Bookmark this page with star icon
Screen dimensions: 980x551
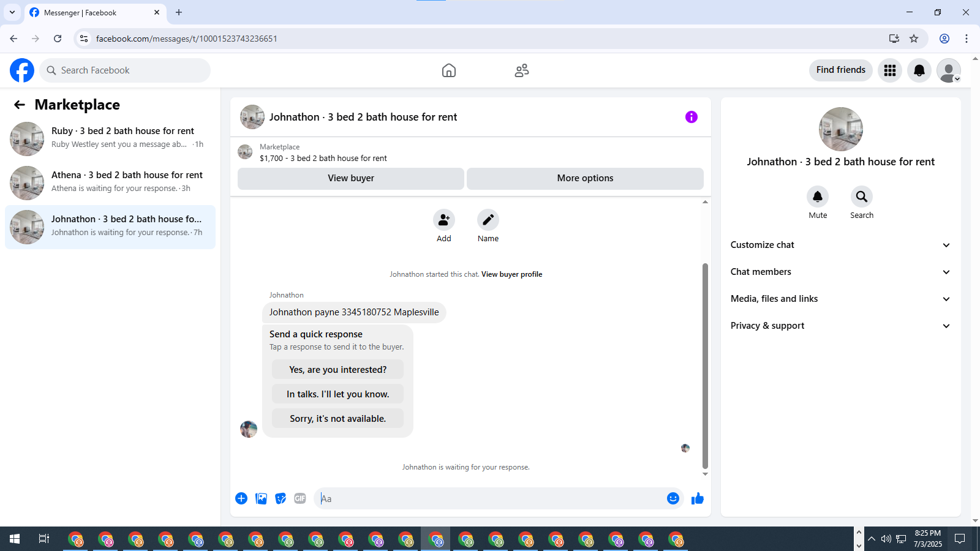click(x=914, y=39)
